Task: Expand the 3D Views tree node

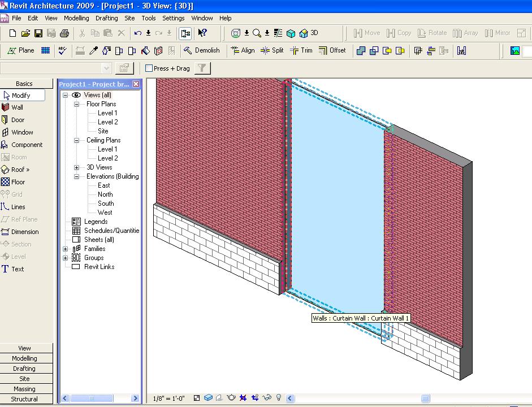Action: click(x=76, y=167)
